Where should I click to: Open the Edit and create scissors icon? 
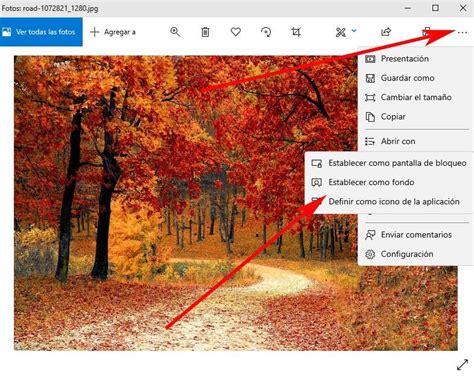coord(341,32)
